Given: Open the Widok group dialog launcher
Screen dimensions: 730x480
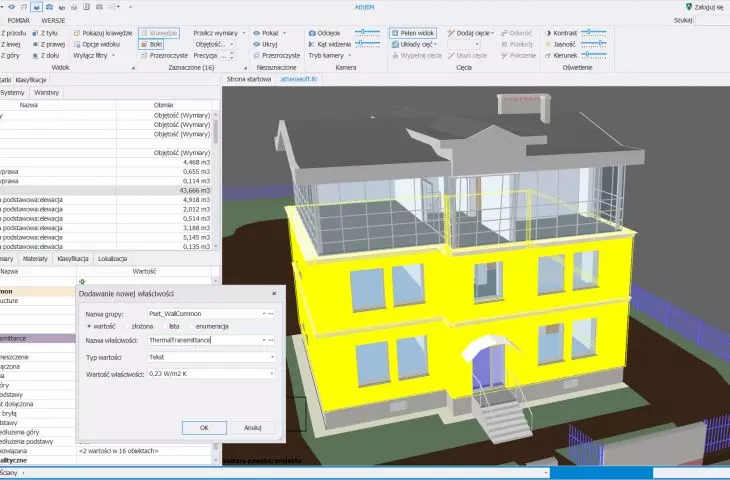Looking at the screenshot, I should pyautogui.click(x=133, y=68).
